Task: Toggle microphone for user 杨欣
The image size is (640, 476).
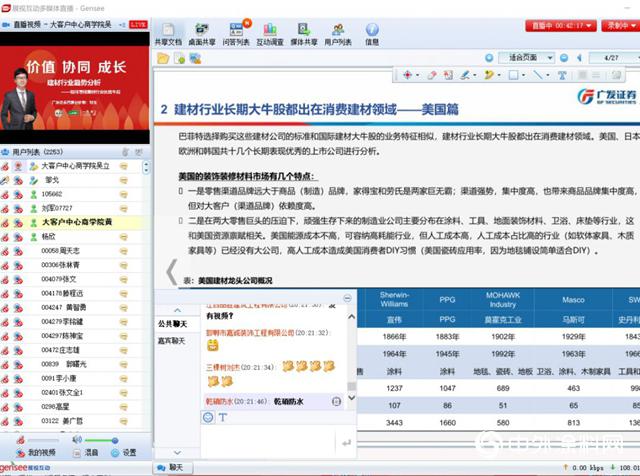Action: point(4,237)
